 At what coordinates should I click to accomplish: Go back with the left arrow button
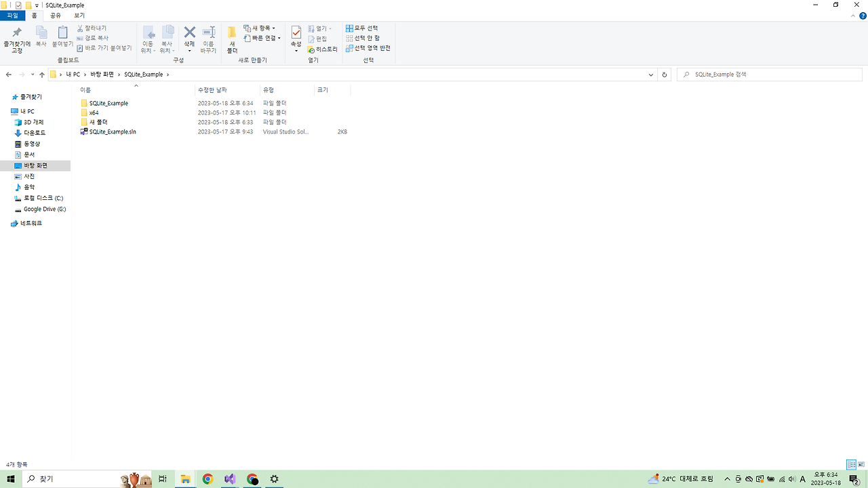pos(8,75)
